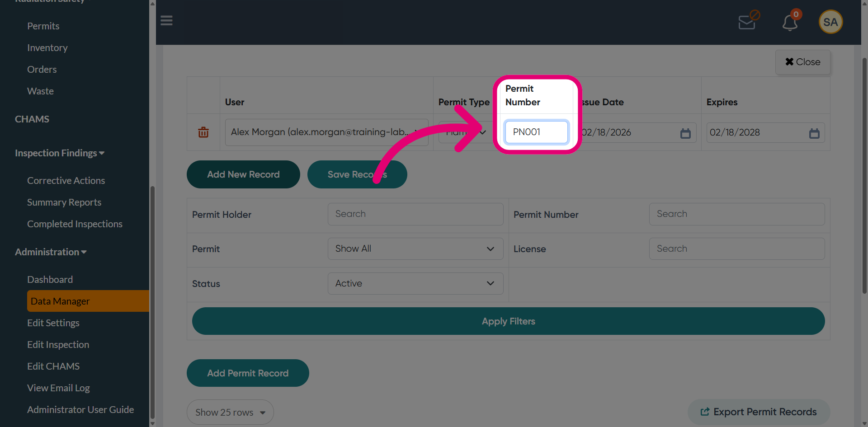This screenshot has height=427, width=868.
Task: Open the Expires date calendar picker
Action: tap(814, 133)
